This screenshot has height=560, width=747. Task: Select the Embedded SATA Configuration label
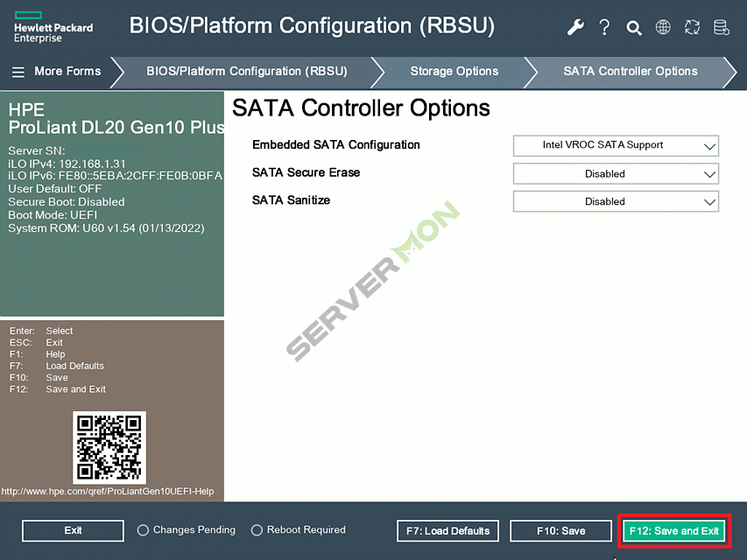336,144
